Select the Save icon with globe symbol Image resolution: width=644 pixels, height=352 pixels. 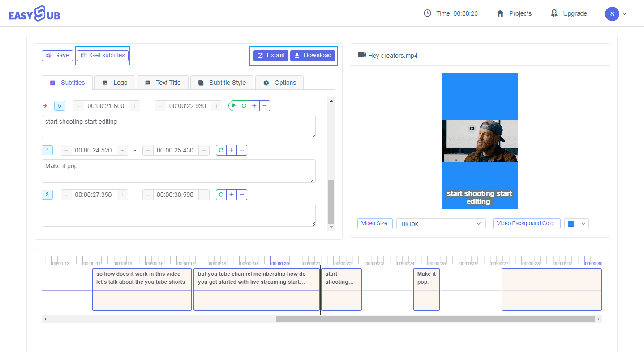(x=47, y=55)
